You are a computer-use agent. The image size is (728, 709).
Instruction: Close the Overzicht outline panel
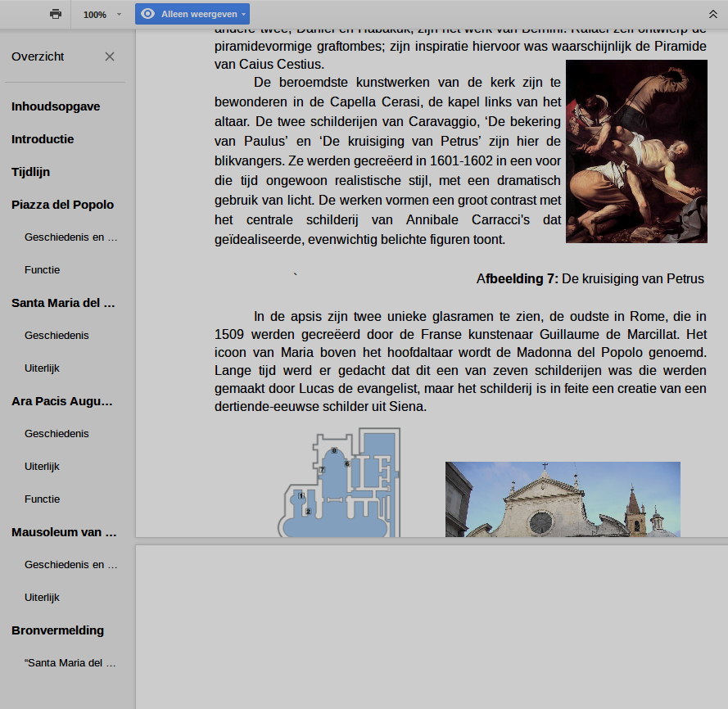(x=110, y=56)
